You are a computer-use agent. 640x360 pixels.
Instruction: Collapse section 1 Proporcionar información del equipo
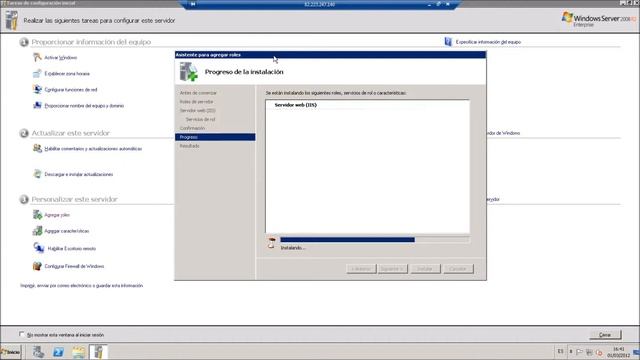(x=24, y=42)
